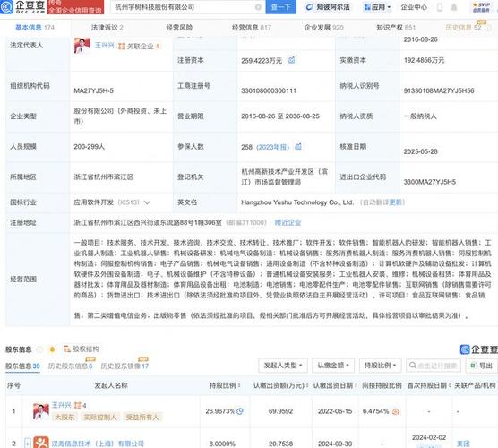Select import/export code 3300MA27YJ5H5
498x448 pixels.
point(429,182)
